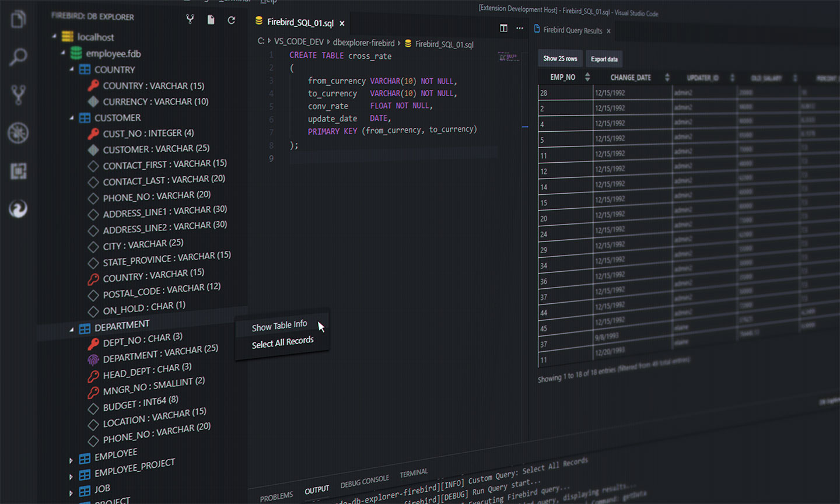Select PHONE_NO : VARCHAR (20) under CUSTOMER
The width and height of the screenshot is (840, 504).
tap(156, 196)
